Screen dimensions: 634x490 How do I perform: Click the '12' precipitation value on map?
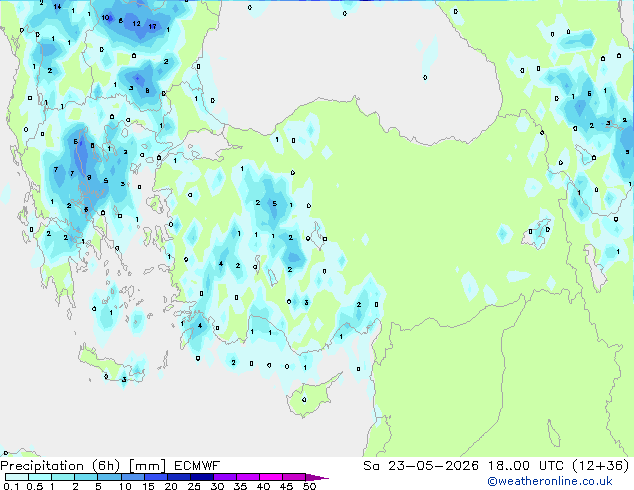click(x=136, y=24)
